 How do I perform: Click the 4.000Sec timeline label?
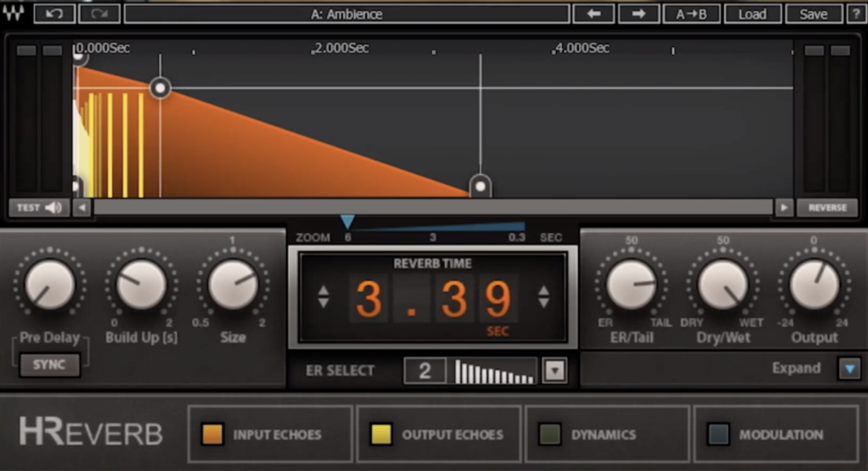(582, 48)
